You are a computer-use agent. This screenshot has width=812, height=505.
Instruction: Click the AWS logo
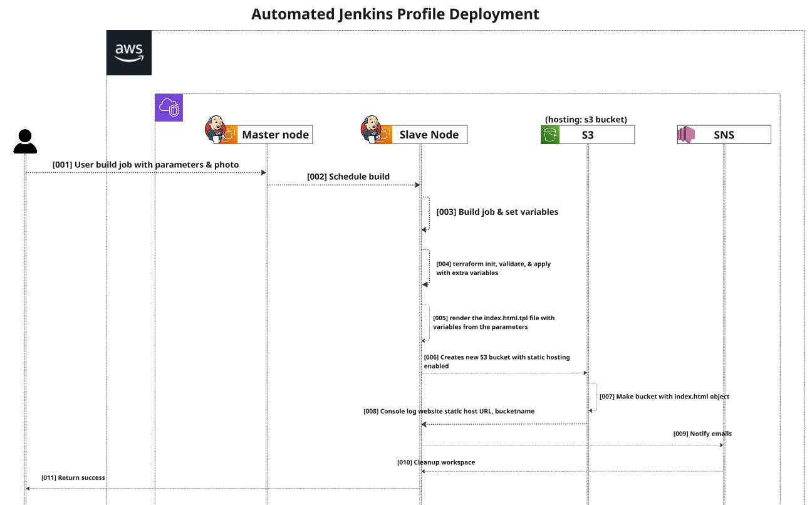point(128,53)
